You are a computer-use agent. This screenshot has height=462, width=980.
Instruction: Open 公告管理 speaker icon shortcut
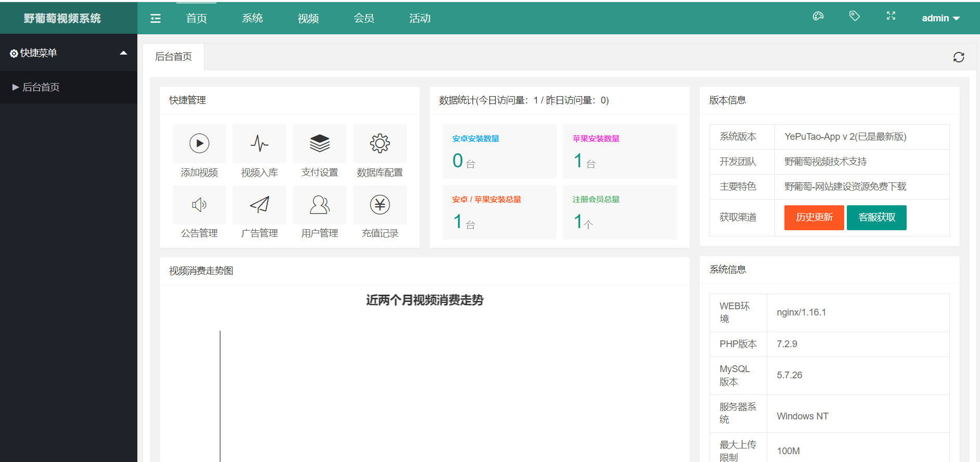point(199,205)
